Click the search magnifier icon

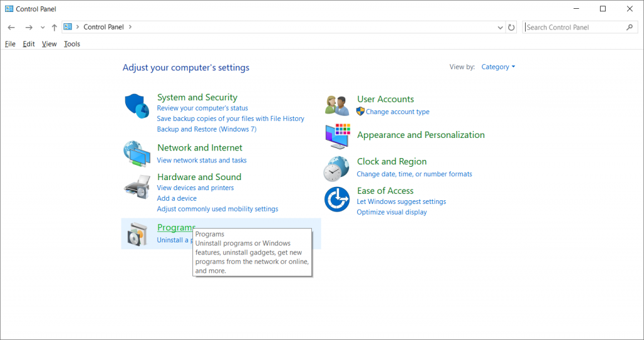click(x=630, y=27)
